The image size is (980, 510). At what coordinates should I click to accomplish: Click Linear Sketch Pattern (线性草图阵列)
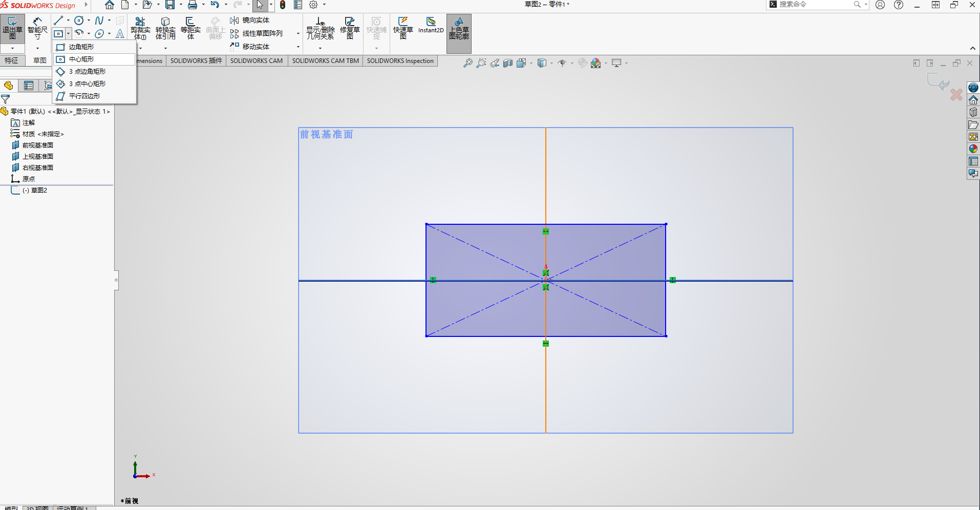pos(257,33)
